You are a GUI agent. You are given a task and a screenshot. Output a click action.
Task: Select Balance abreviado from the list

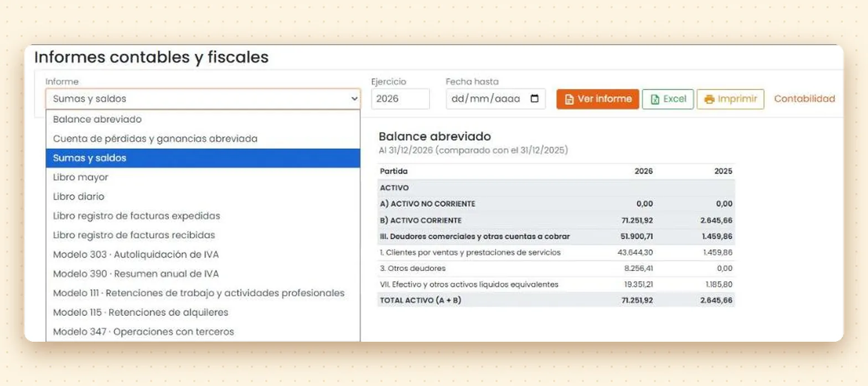tap(203, 119)
